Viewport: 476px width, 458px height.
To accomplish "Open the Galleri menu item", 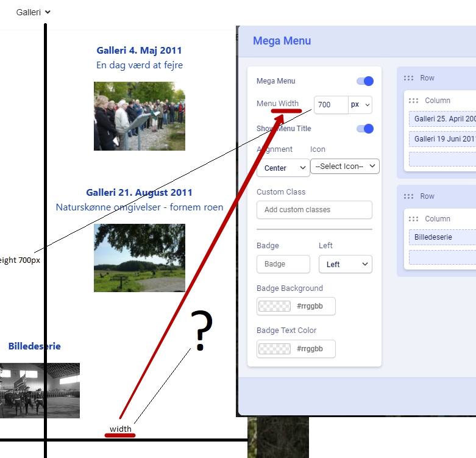I will coord(34,12).
